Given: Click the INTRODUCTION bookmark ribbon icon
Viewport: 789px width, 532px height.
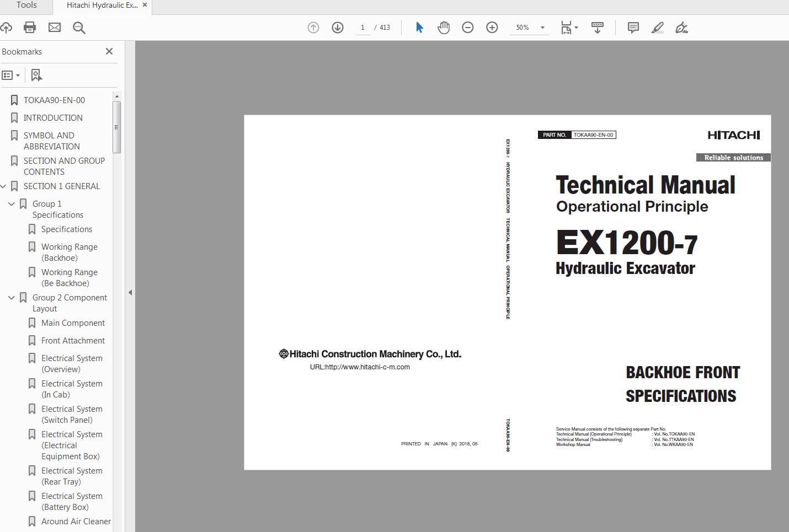Looking at the screenshot, I should (x=14, y=118).
